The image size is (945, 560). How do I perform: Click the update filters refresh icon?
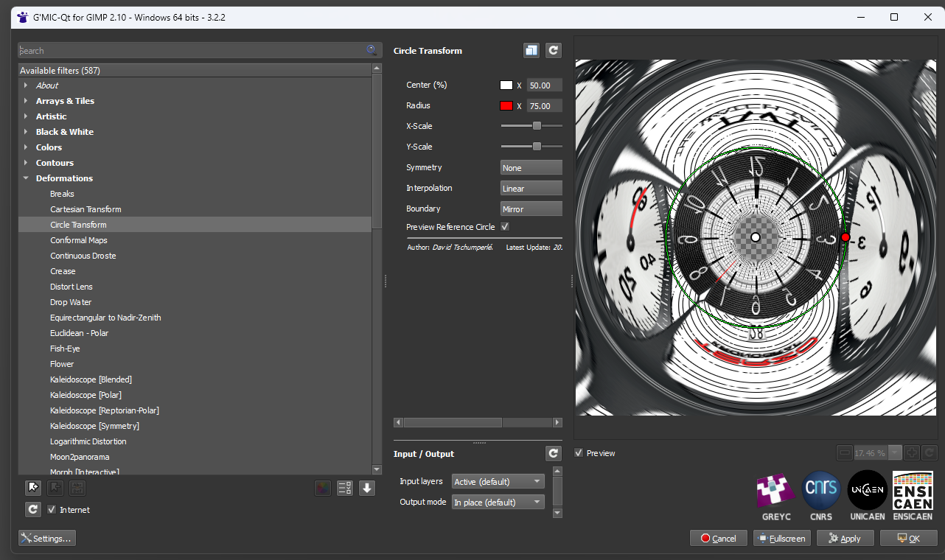pyautogui.click(x=32, y=509)
